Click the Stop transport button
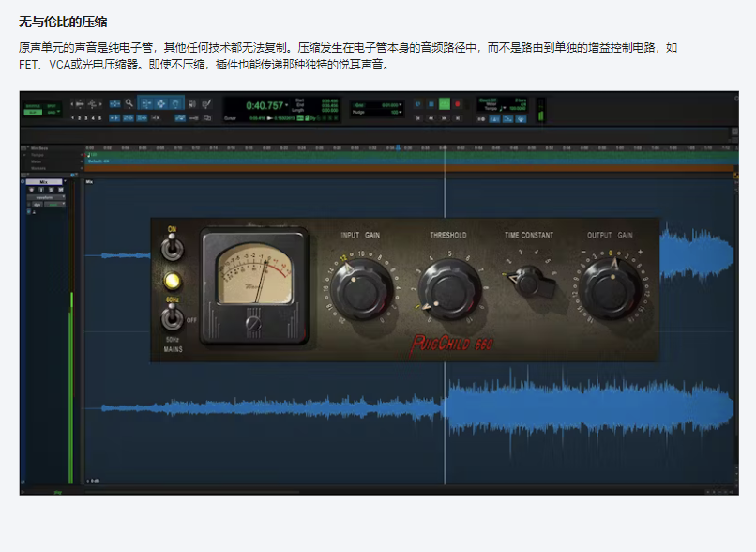This screenshot has width=756, height=552. [431, 104]
